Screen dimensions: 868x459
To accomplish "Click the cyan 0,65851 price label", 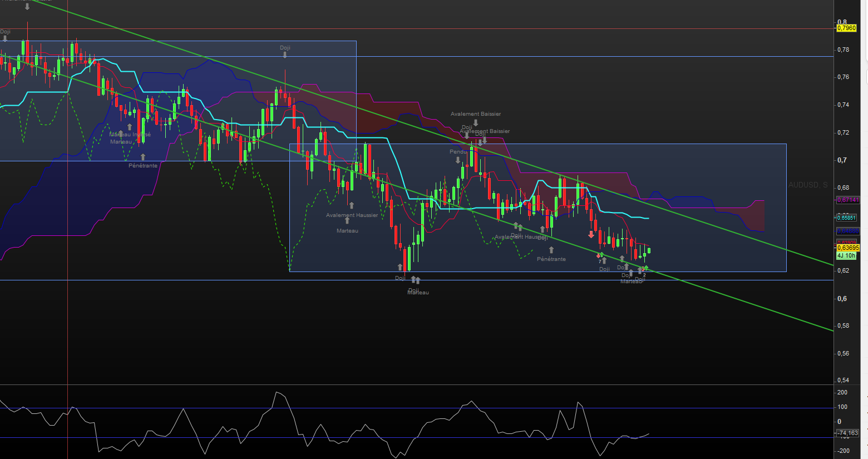I will coord(846,218).
